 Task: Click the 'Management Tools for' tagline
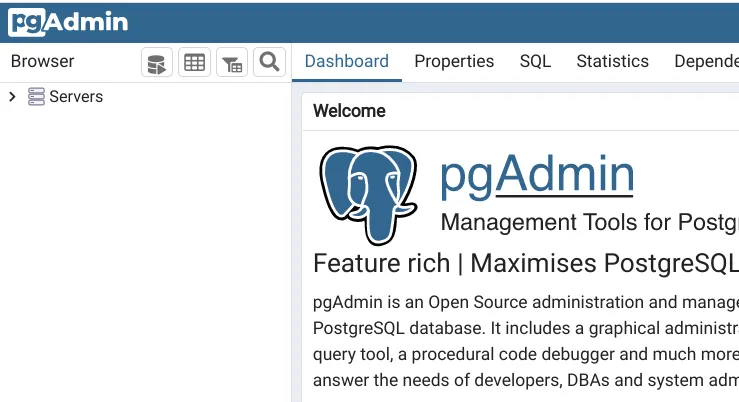(x=556, y=222)
